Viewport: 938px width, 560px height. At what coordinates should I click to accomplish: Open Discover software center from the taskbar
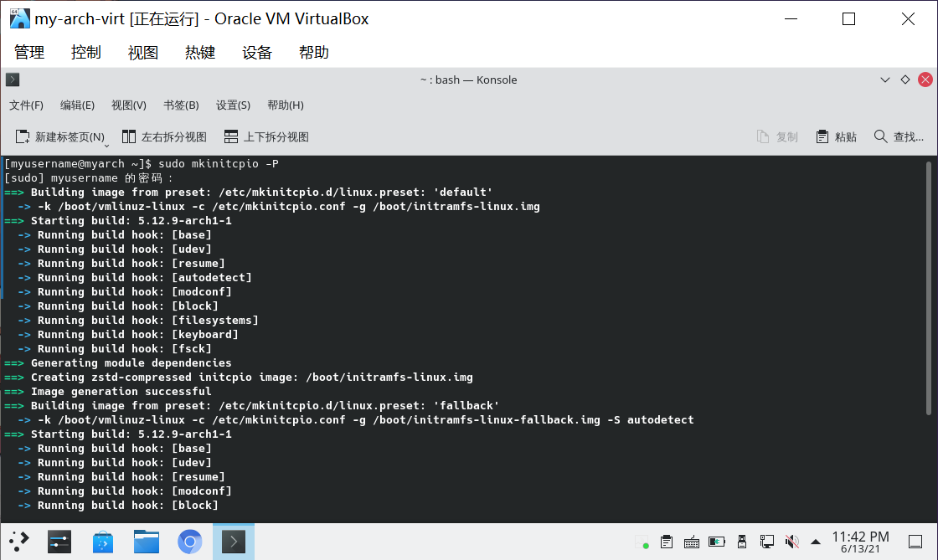tap(103, 542)
